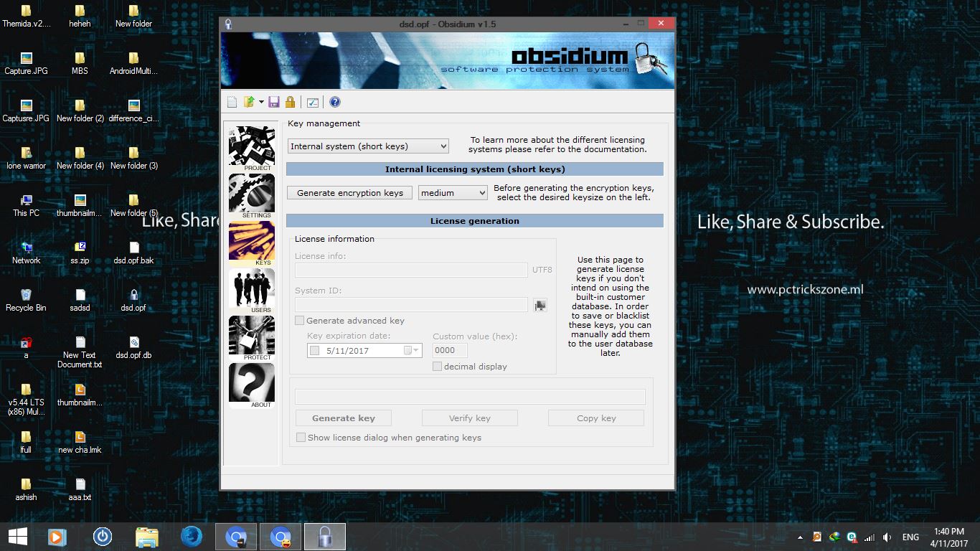This screenshot has width=980, height=551.
Task: Click Generate encryption keys button
Action: point(350,193)
